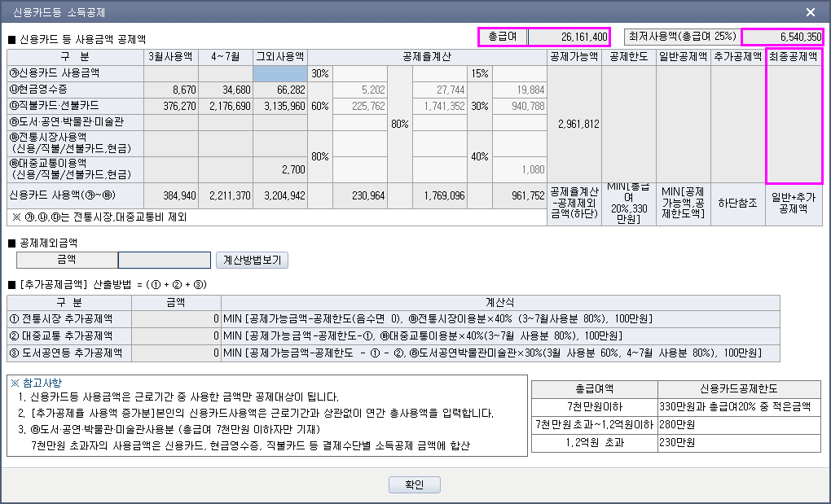The height and width of the screenshot is (504, 831).
Task: Click calculated value 961,752
Action: [x=520, y=196]
